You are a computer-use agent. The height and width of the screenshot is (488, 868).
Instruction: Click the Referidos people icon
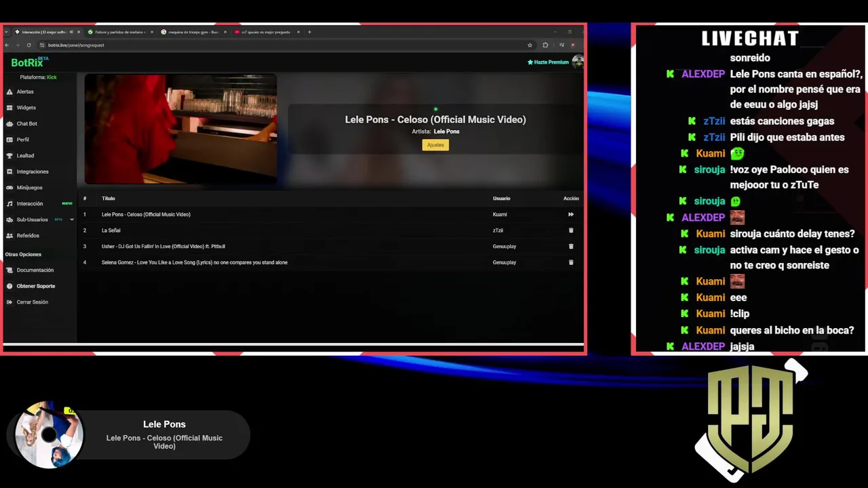pyautogui.click(x=9, y=236)
